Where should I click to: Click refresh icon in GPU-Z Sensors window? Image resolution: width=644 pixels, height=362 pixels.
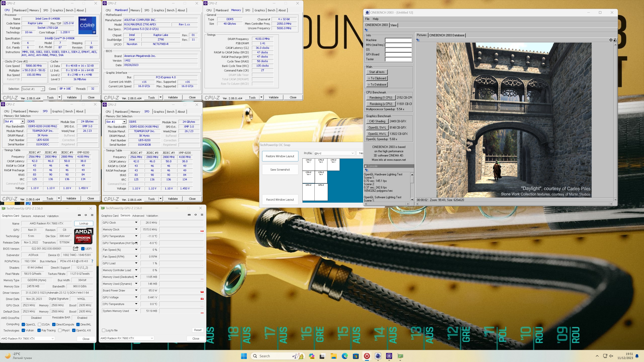tap(196, 215)
